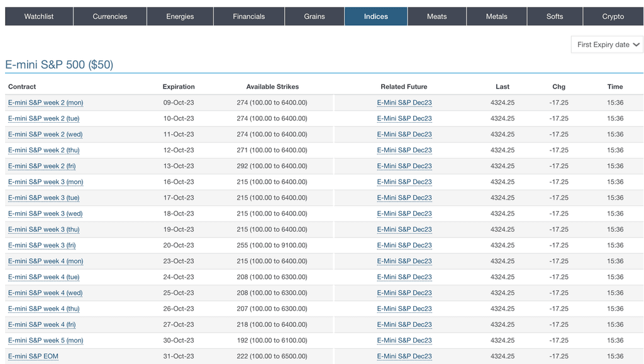Open E-mini S&P week 4 (tue) contract

[x=43, y=277]
